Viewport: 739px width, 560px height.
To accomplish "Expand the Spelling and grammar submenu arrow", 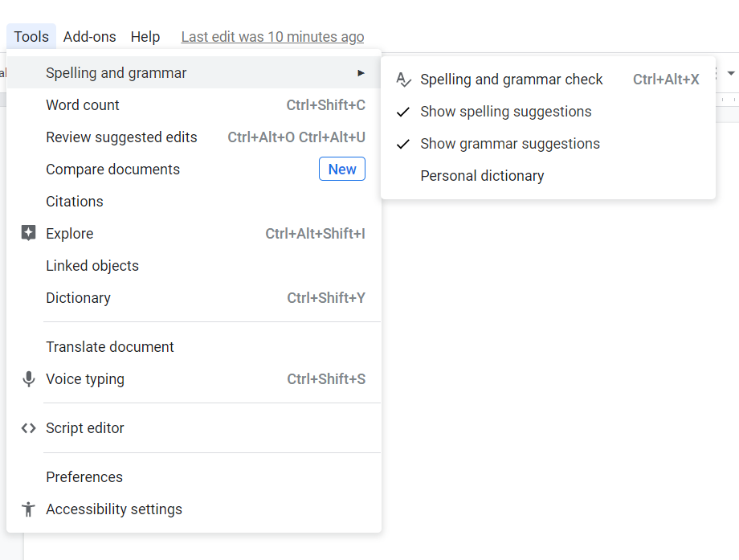I will tap(361, 73).
